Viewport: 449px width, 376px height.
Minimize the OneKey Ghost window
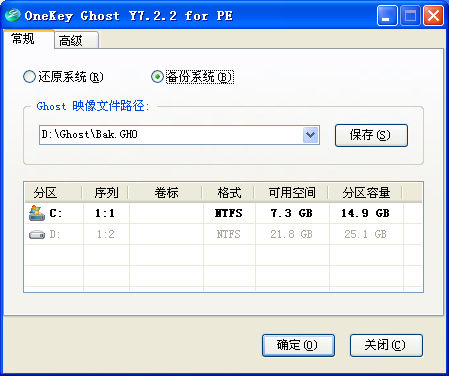[387, 16]
